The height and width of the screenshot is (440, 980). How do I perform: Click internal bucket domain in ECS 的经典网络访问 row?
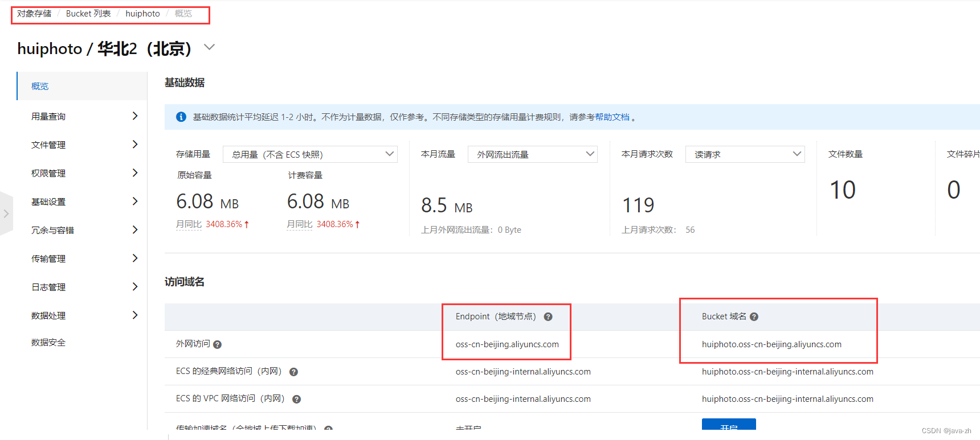coord(787,372)
